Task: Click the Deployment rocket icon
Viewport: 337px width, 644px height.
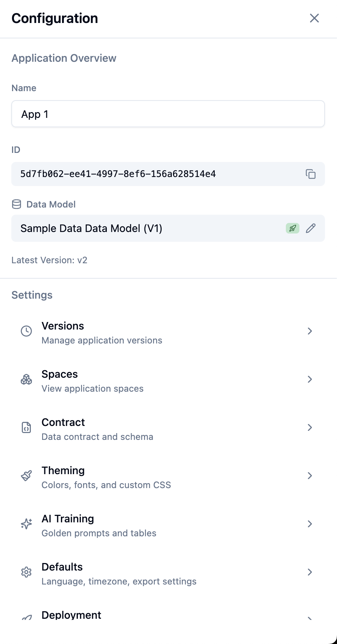Action: 26,617
